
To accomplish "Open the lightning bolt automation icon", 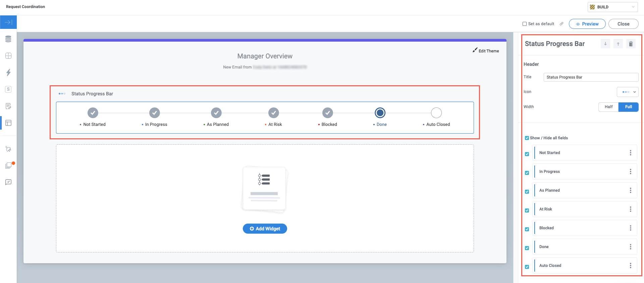I will [8, 73].
